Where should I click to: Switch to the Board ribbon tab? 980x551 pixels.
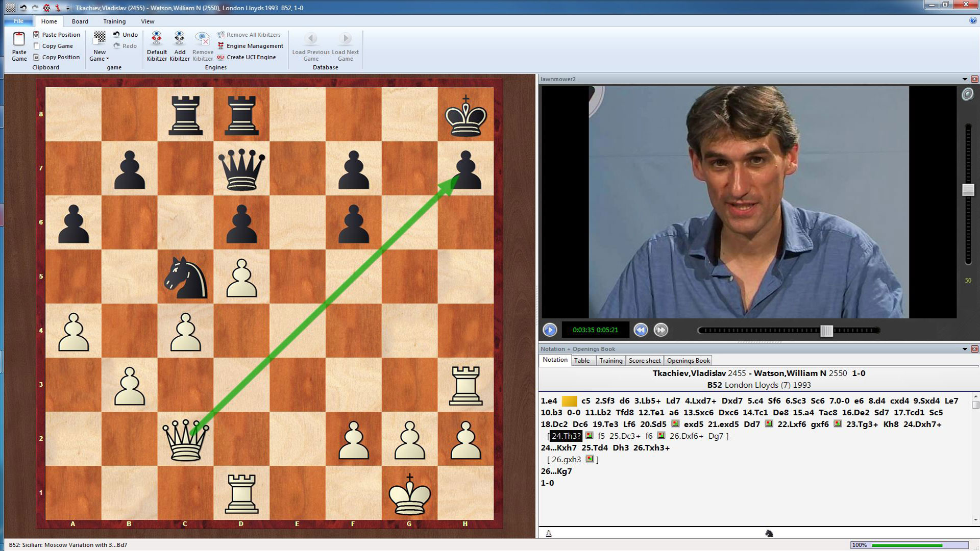80,21
